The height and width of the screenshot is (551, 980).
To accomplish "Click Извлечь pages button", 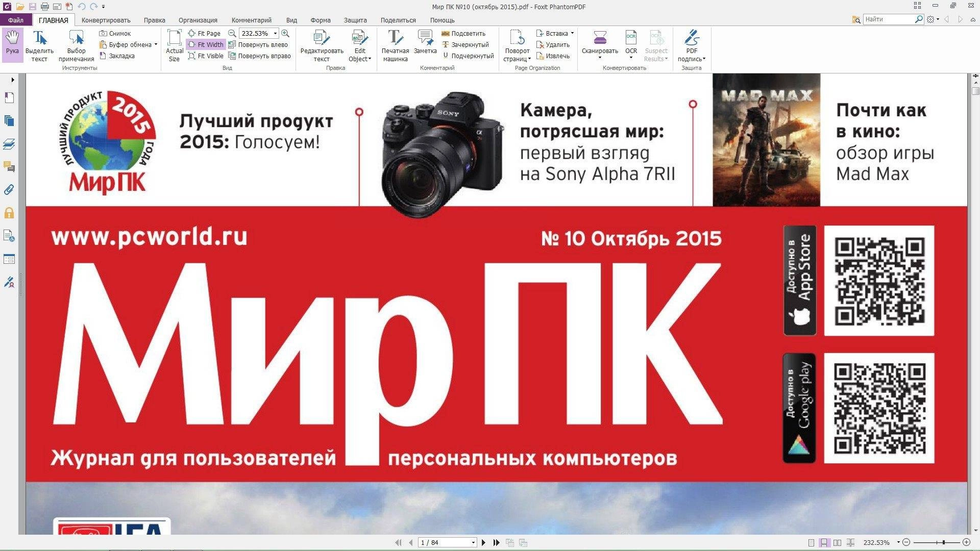I will (x=553, y=56).
